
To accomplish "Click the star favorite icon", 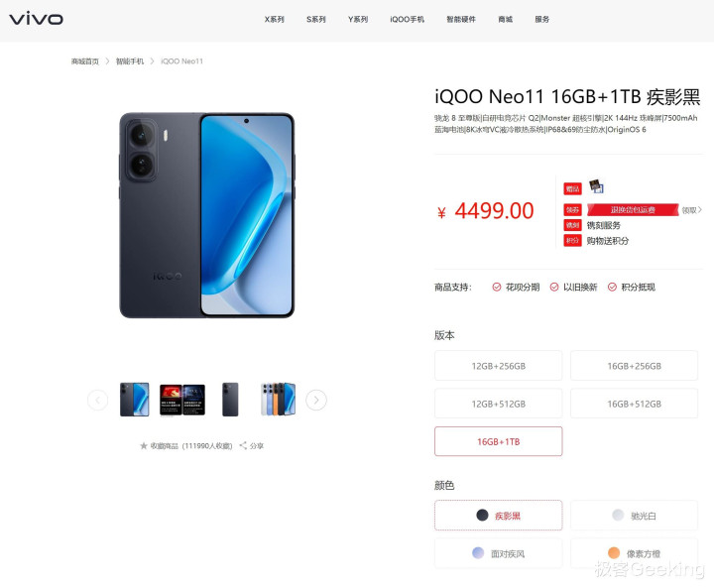I will (144, 446).
